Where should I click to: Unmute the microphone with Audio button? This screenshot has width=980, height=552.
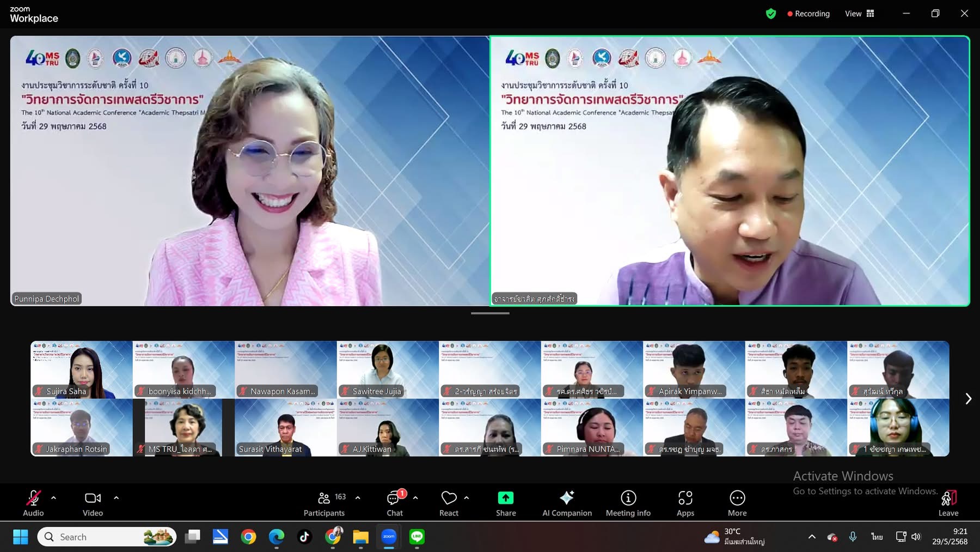point(33,504)
